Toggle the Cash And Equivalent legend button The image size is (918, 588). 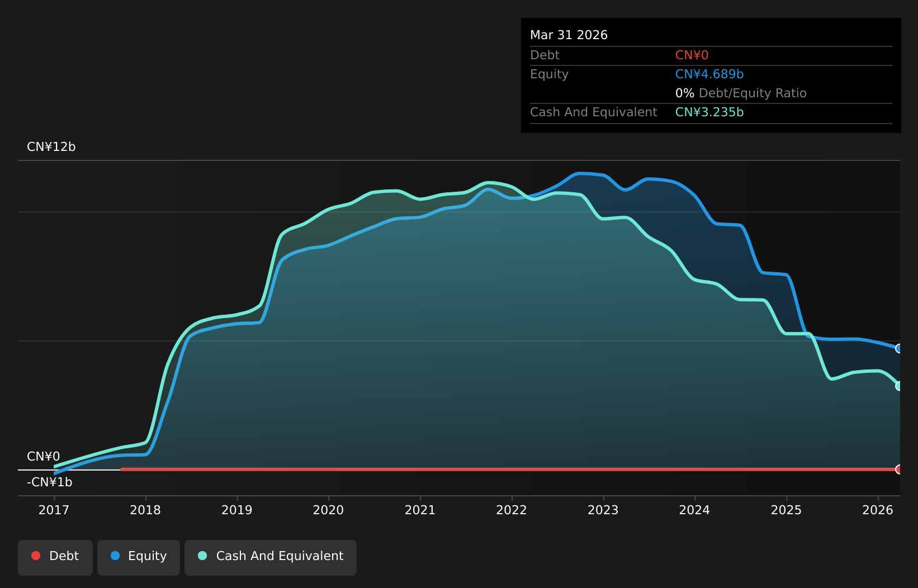tap(271, 557)
